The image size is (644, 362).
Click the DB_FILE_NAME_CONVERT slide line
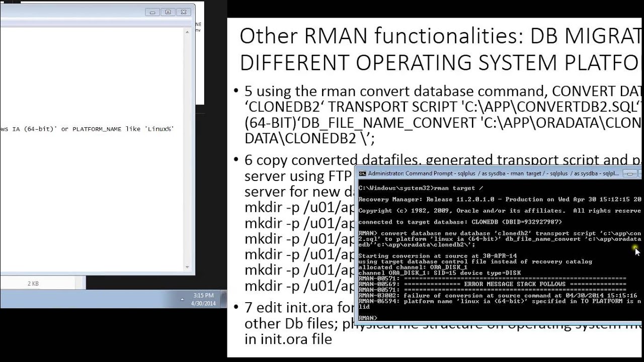pyautogui.click(x=443, y=123)
